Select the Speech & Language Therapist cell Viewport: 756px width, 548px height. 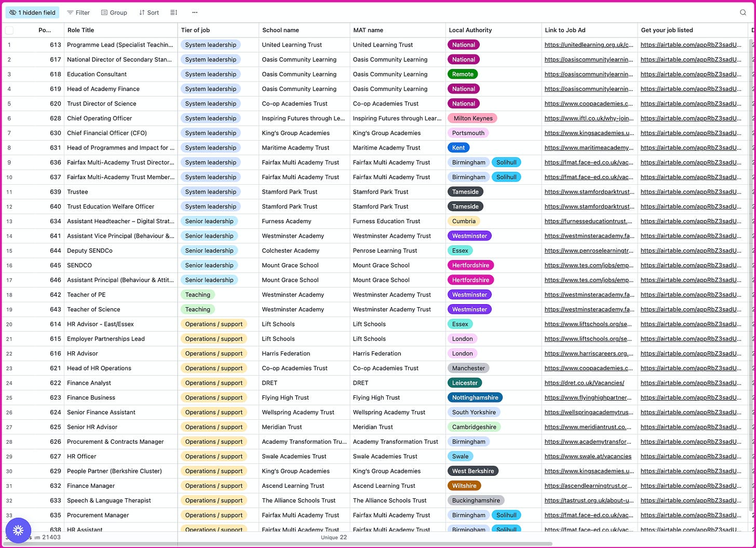120,501
